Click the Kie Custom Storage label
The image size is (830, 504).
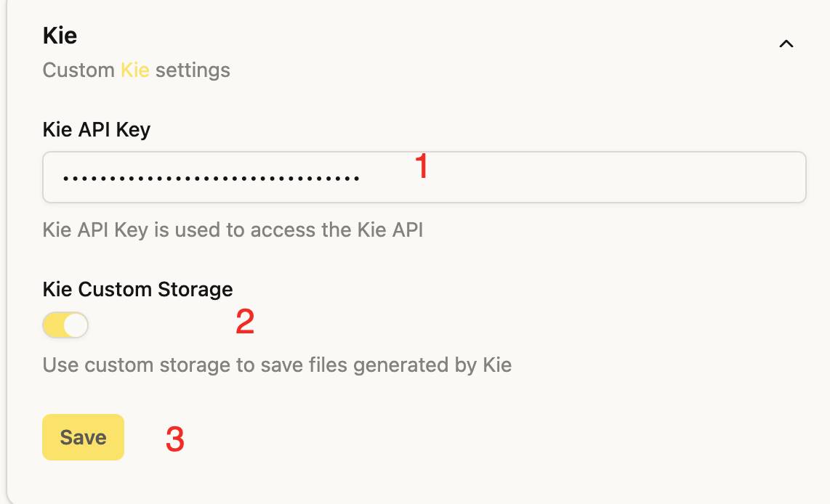tap(137, 289)
